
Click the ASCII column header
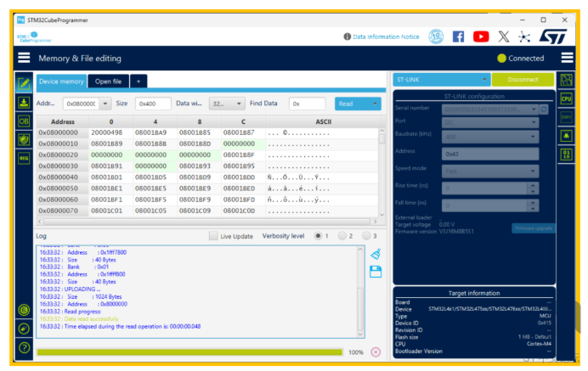(323, 121)
